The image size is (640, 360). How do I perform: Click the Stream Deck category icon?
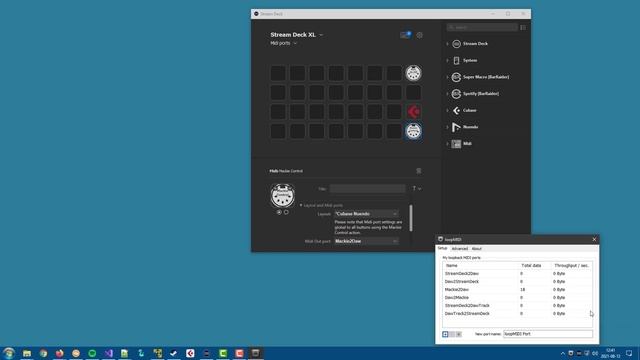456,44
